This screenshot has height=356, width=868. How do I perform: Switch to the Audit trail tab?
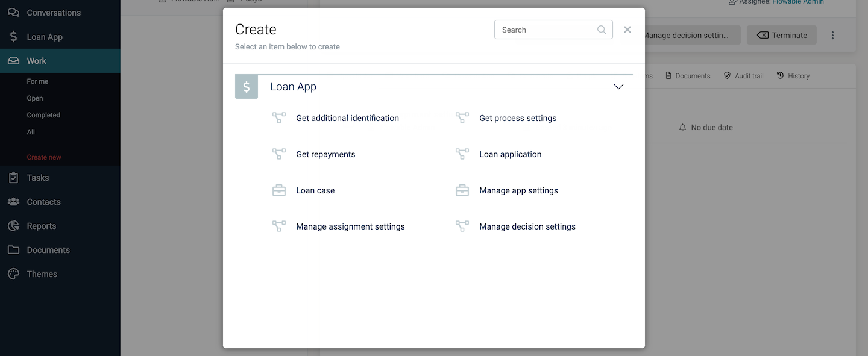[743, 76]
